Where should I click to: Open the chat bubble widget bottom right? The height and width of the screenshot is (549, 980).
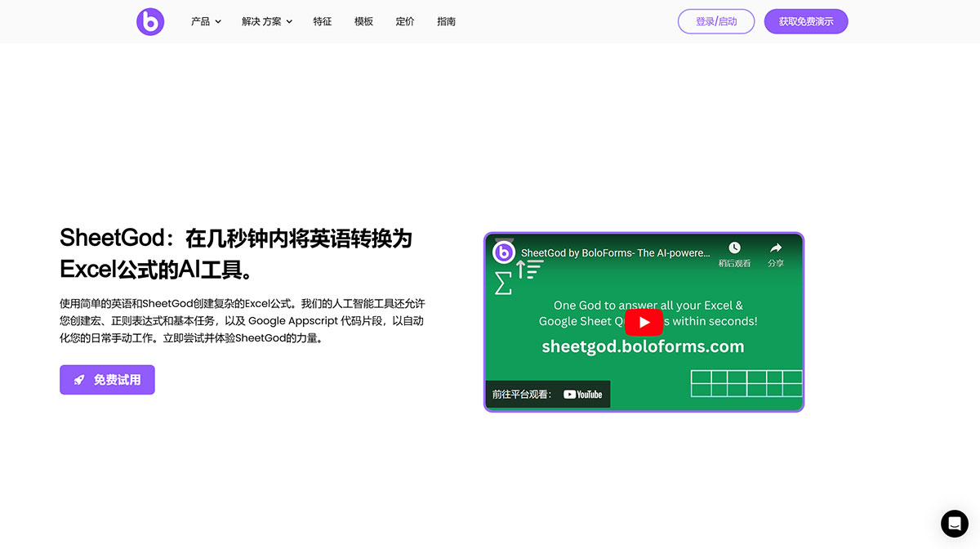(x=954, y=524)
